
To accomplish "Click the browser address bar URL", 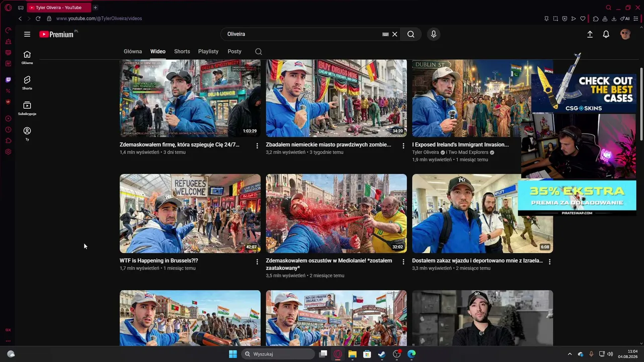I will tap(99, 19).
